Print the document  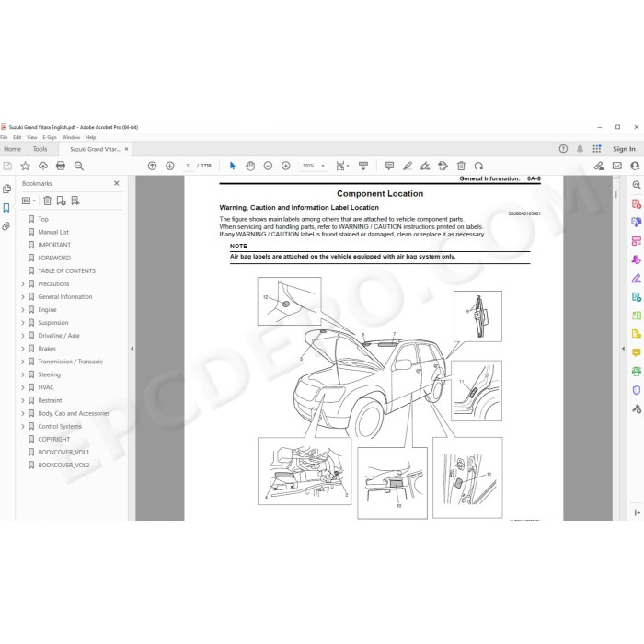pos(61,166)
